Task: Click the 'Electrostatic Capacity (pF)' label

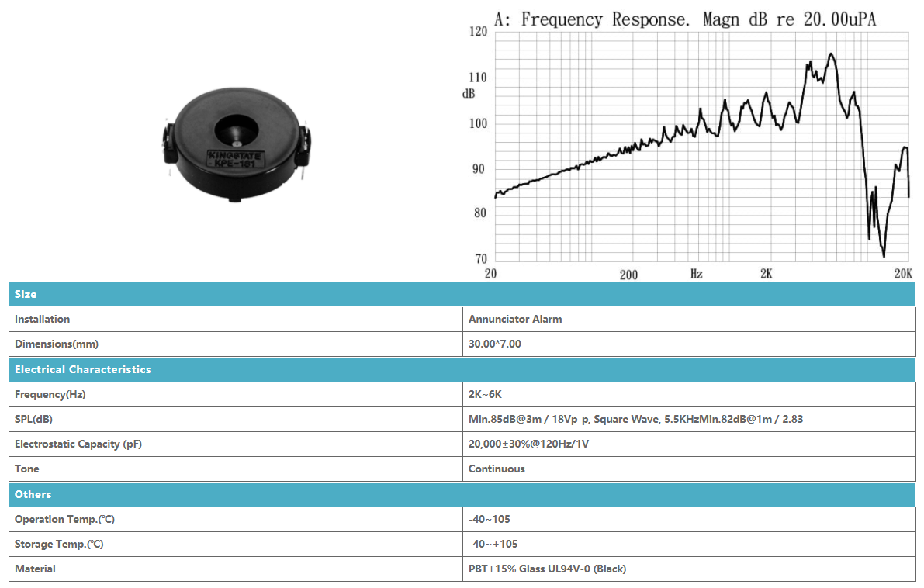Action: pyautogui.click(x=78, y=444)
